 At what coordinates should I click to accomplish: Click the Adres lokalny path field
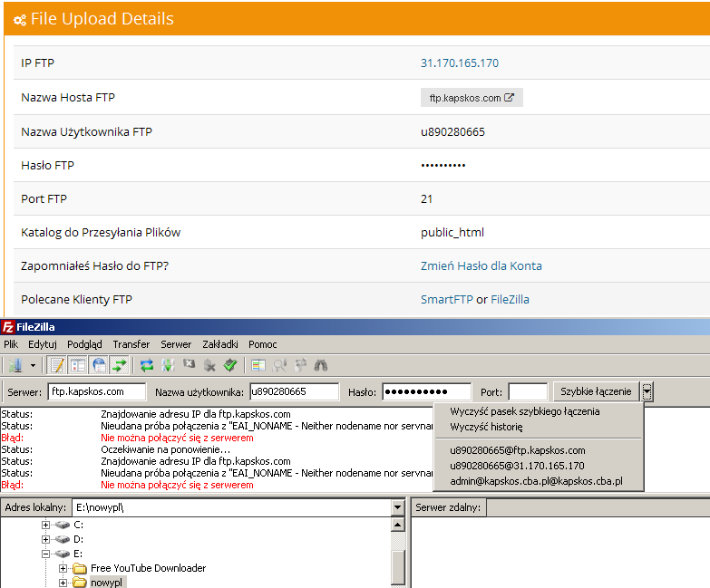pos(231,507)
